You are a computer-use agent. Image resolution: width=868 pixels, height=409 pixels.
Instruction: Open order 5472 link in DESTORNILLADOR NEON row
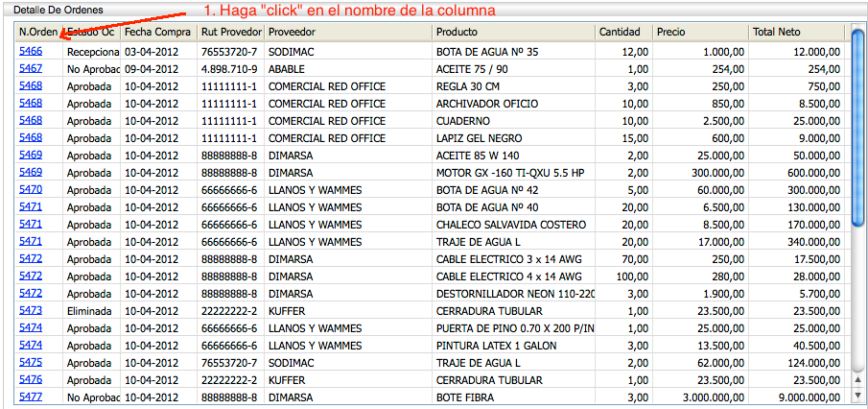(x=31, y=293)
